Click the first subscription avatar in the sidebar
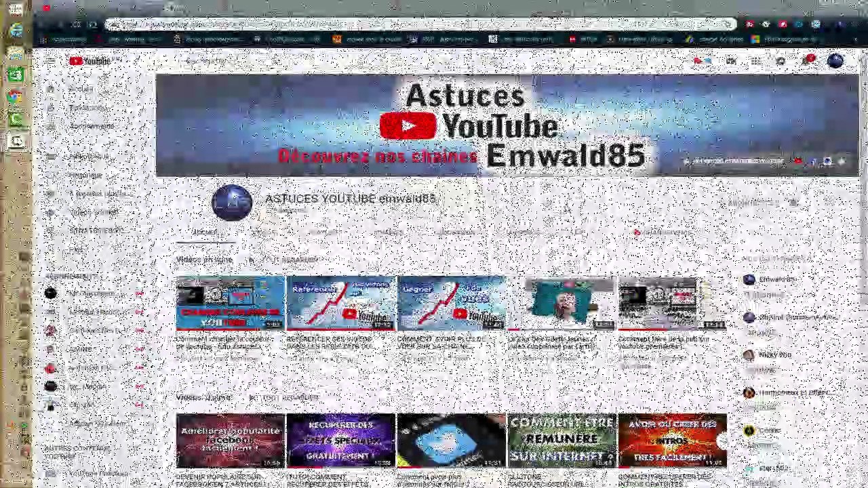The height and width of the screenshot is (488, 868). tap(50, 293)
